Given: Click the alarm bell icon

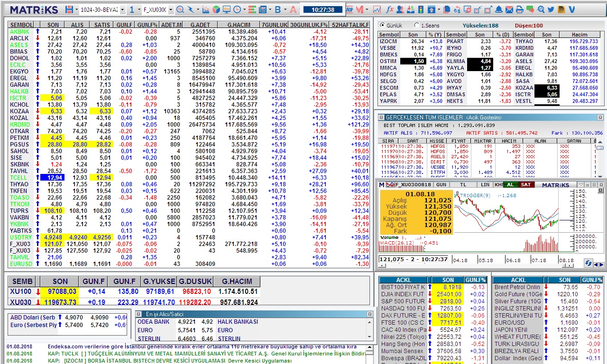Looking at the screenshot, I should tap(499, 9).
